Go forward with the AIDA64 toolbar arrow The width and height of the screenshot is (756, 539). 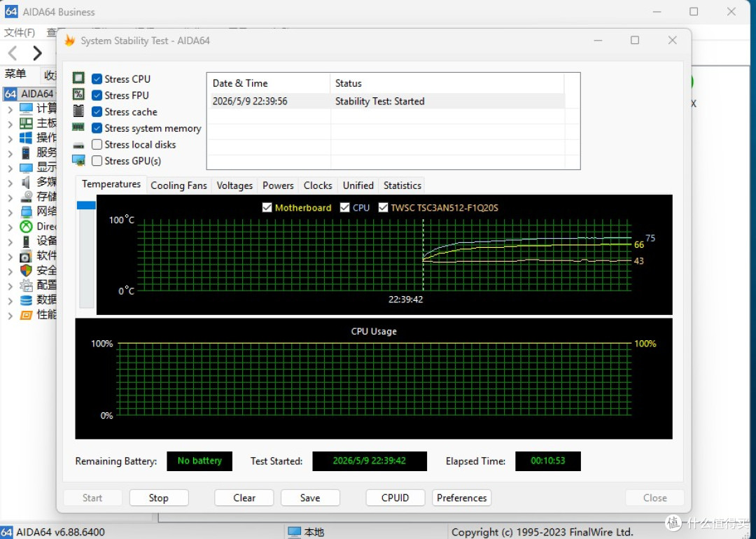tap(37, 52)
